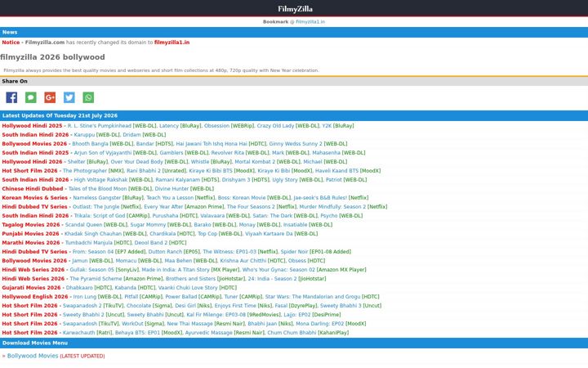Open Karuppu movie link
Image resolution: width=588 pixels, height=368 pixels.
pos(84,135)
